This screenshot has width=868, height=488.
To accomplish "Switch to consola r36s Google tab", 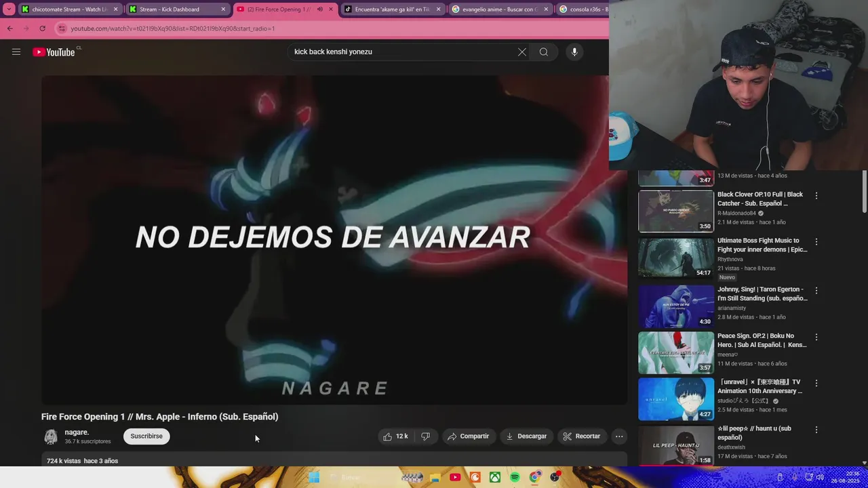I will point(583,9).
